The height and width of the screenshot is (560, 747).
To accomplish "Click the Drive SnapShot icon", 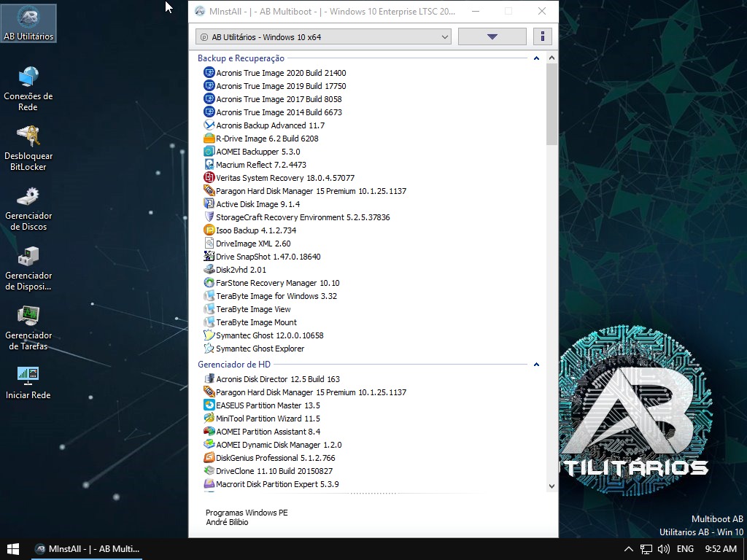I will tap(209, 256).
